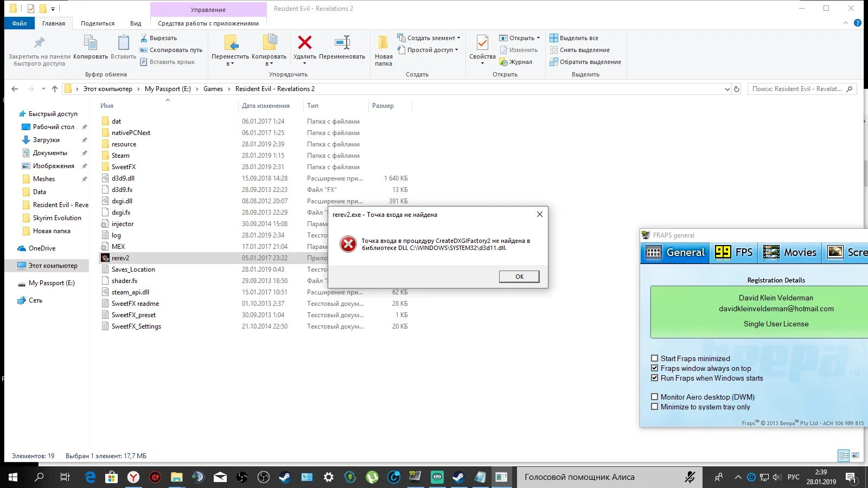
Task: Switch to Вид ribbon tab
Action: tap(136, 23)
